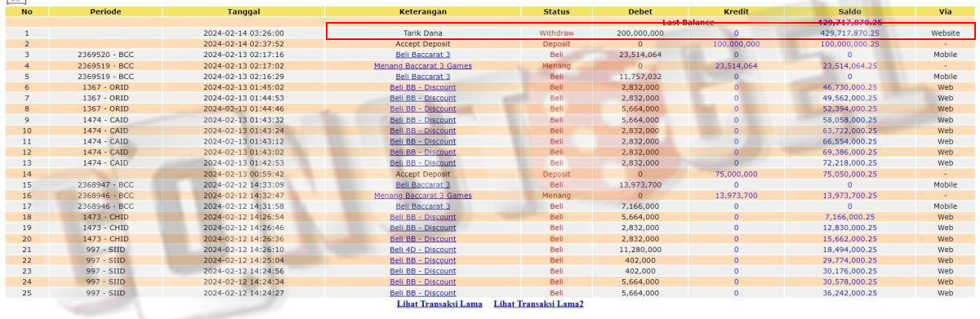Click the Keterangan column header
This screenshot has width=980, height=319.
coord(422,11)
